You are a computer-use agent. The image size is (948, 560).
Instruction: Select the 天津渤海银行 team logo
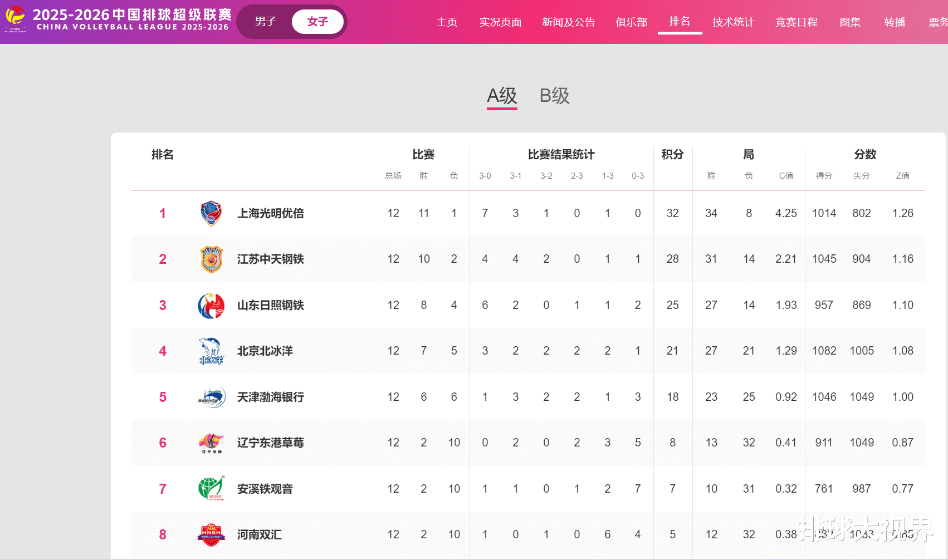click(211, 397)
